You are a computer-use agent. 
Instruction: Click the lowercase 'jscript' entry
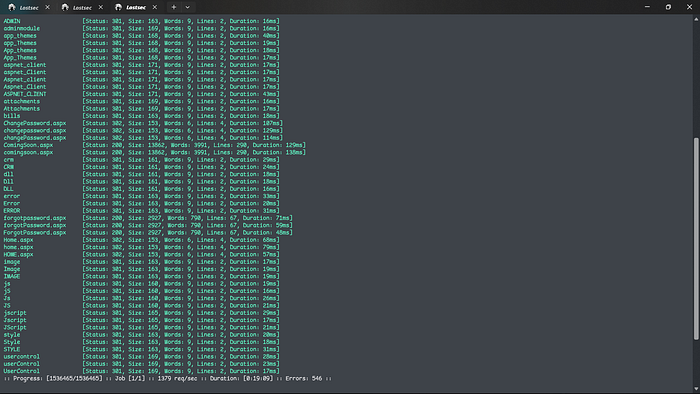(15, 313)
